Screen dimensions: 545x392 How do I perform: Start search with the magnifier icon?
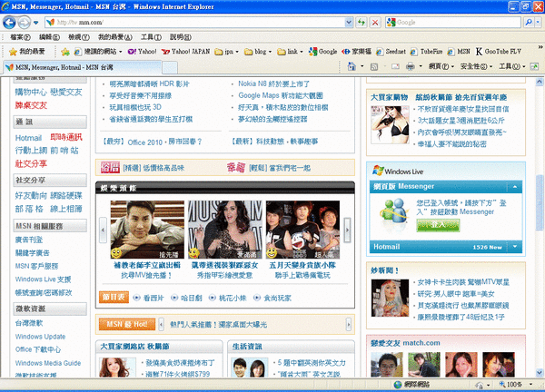[x=529, y=22]
